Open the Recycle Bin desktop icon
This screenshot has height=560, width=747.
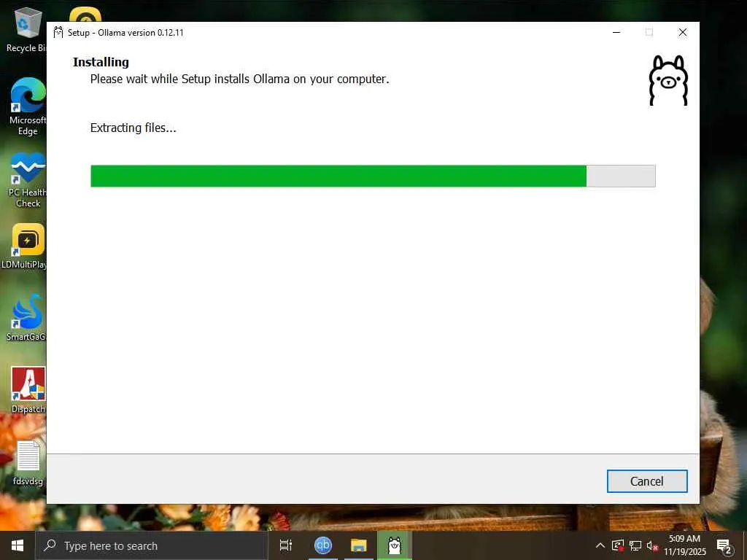(x=26, y=29)
